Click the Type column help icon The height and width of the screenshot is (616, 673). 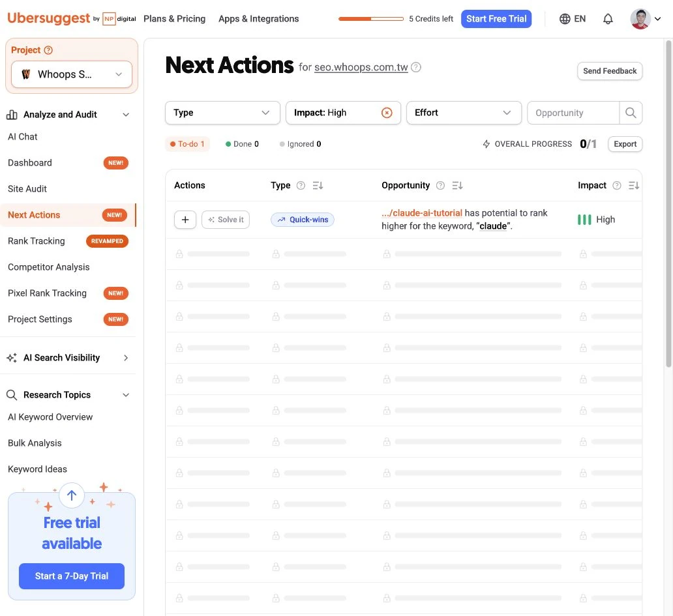(301, 185)
